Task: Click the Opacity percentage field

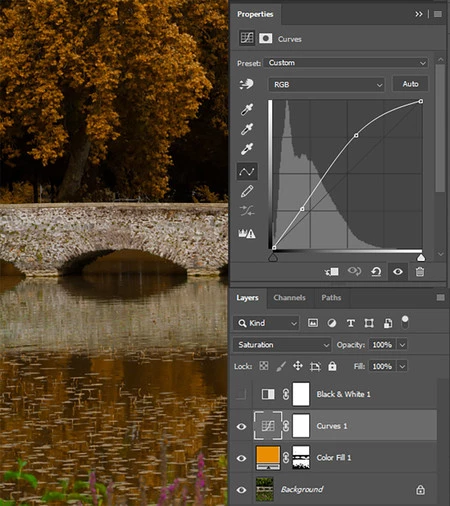Action: (x=382, y=345)
